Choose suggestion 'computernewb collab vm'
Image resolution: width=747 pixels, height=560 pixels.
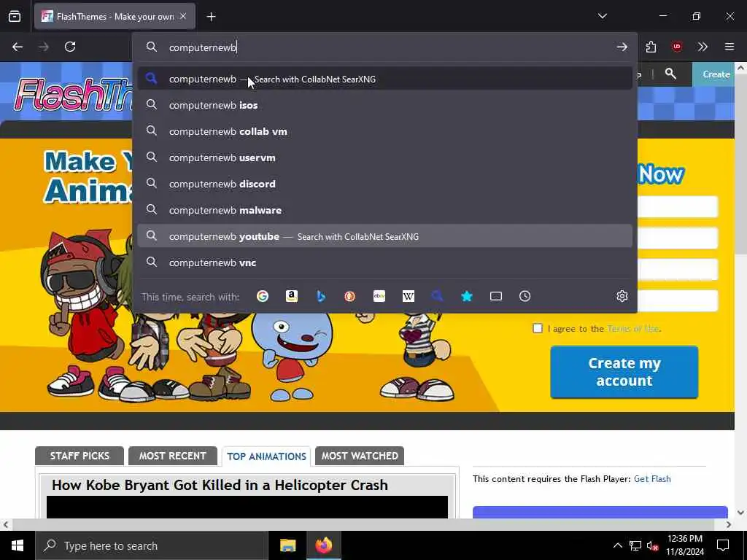coord(385,131)
